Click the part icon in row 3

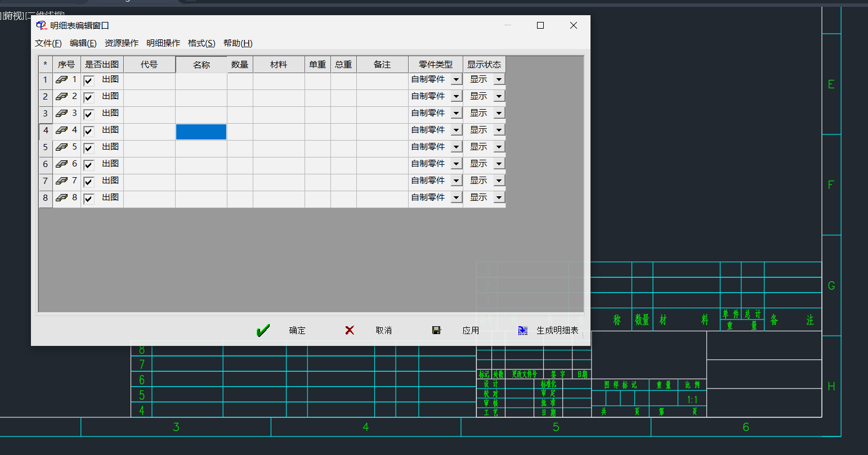point(62,114)
